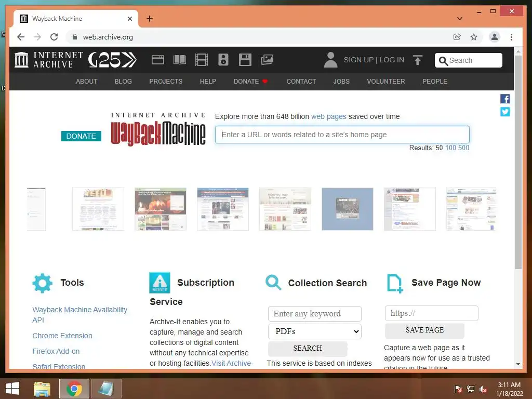Screen dimensions: 532x399
Task: Open the thumbnail with candle-lit orange photo
Action: tap(161, 209)
